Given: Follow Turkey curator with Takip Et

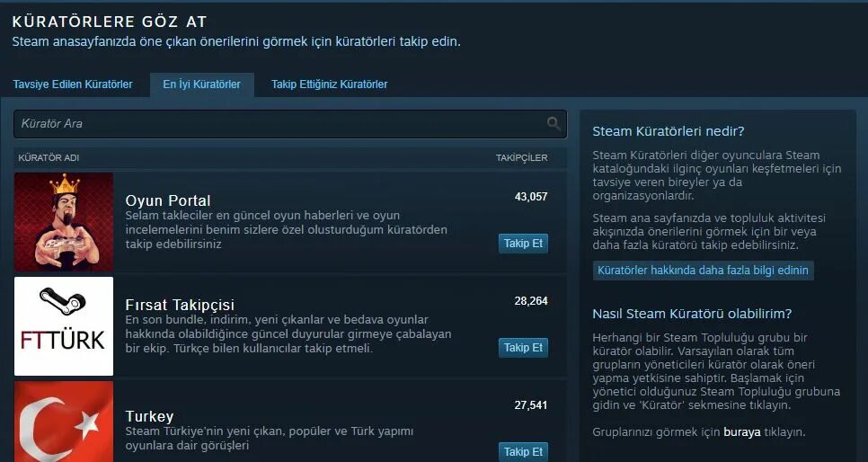Looking at the screenshot, I should [523, 451].
